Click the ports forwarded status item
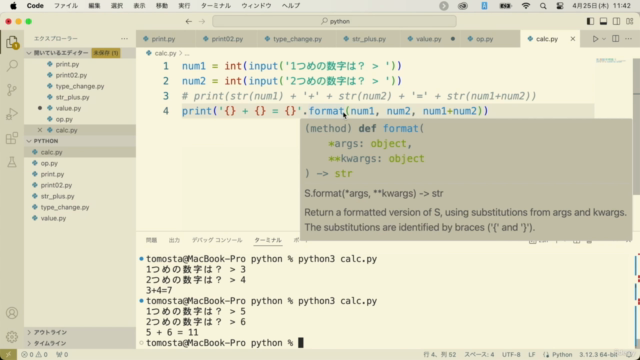640x360 pixels. click(x=62, y=355)
